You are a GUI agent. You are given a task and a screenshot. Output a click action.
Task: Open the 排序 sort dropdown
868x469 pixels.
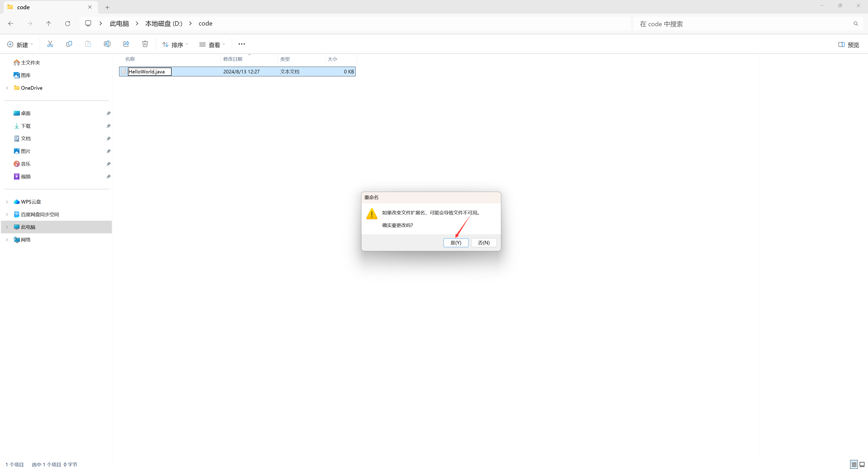pyautogui.click(x=175, y=45)
